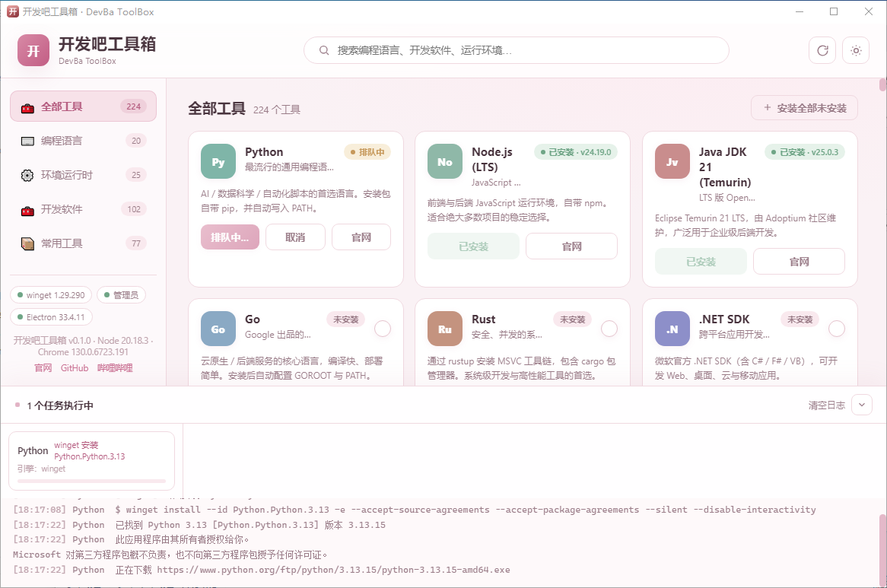This screenshot has width=887, height=588.
Task: Select the Rust tool checkbox circle
Action: [609, 329]
